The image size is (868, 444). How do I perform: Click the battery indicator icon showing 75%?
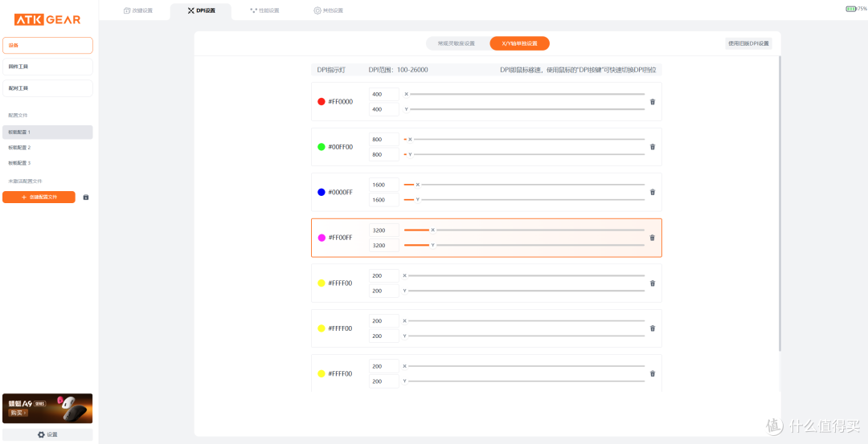coord(851,9)
